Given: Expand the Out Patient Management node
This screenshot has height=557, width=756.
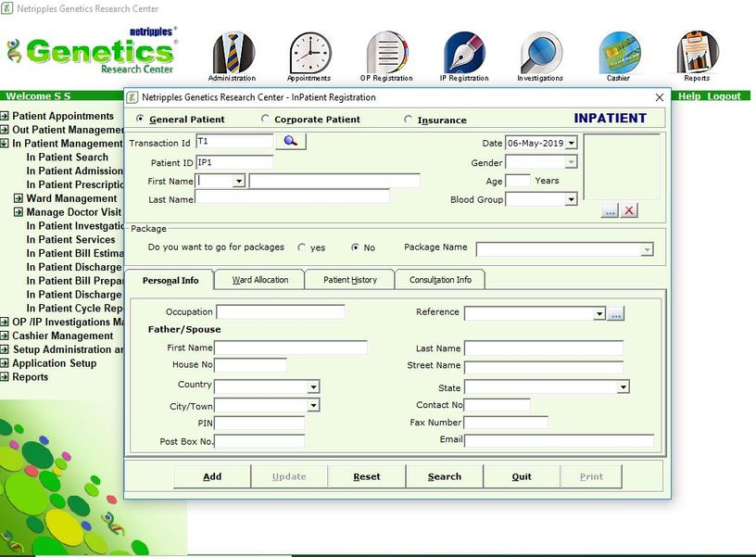Looking at the screenshot, I should point(5,130).
